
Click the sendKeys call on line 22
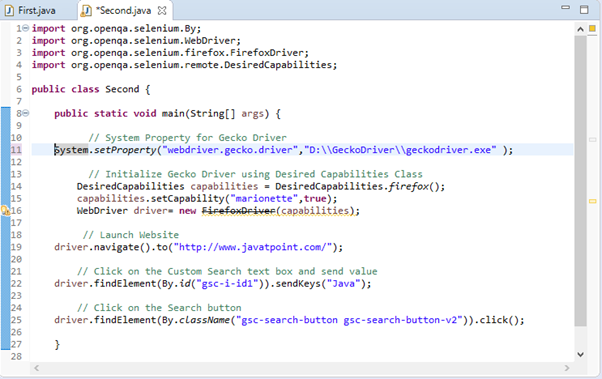coord(298,283)
